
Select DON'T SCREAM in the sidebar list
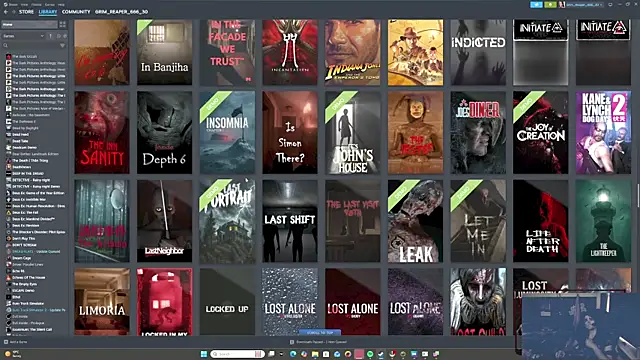(x=24, y=245)
